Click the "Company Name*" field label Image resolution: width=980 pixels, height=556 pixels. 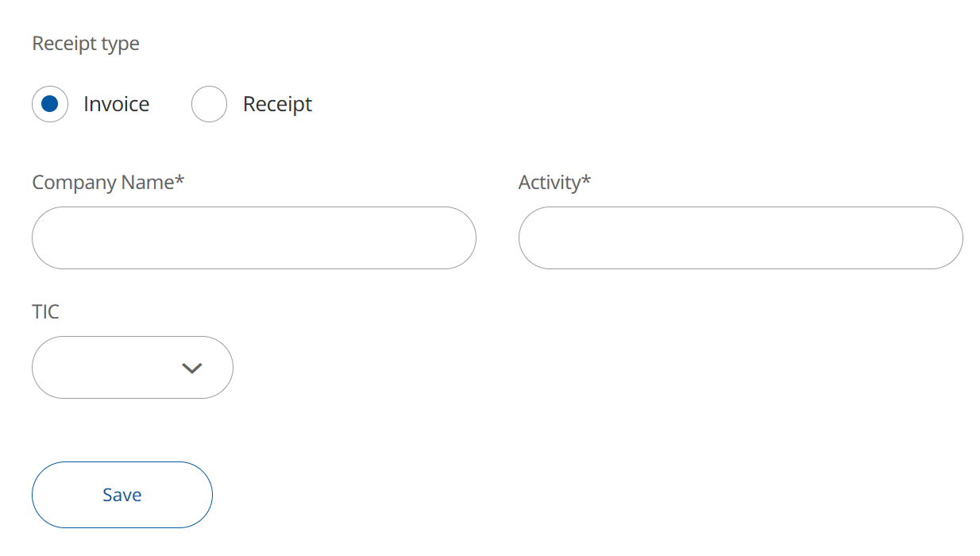tap(103, 183)
